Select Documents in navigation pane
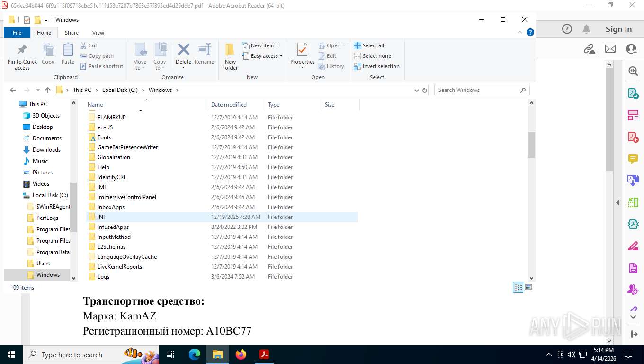Screen dimensions: 644x364 [47, 138]
